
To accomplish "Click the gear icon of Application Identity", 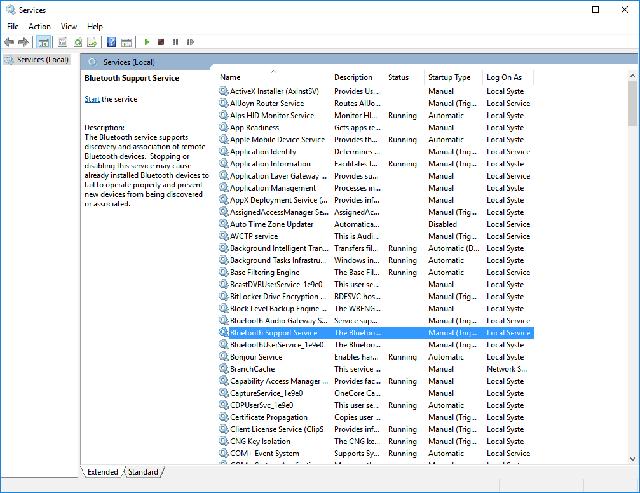I will (x=224, y=151).
